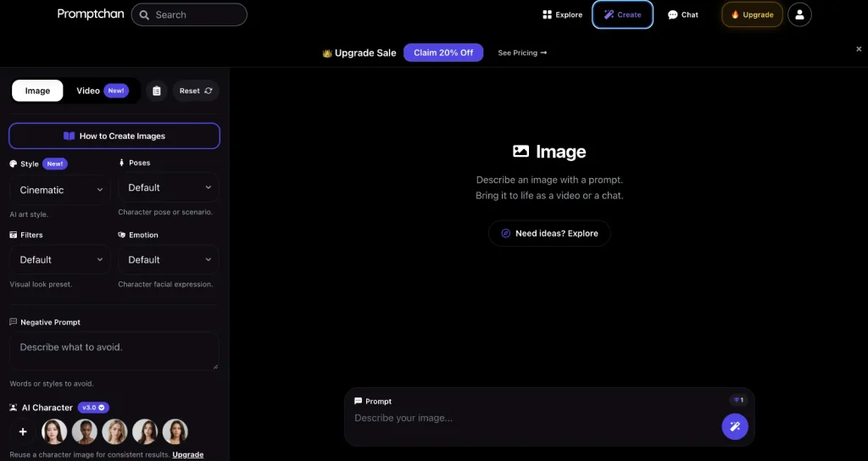Click the Negative Prompt speech icon
868x461 pixels.
[14, 321]
